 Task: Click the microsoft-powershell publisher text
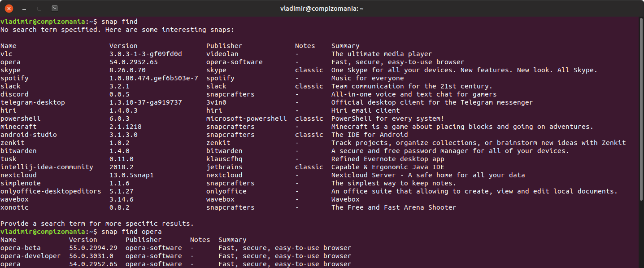click(x=246, y=119)
